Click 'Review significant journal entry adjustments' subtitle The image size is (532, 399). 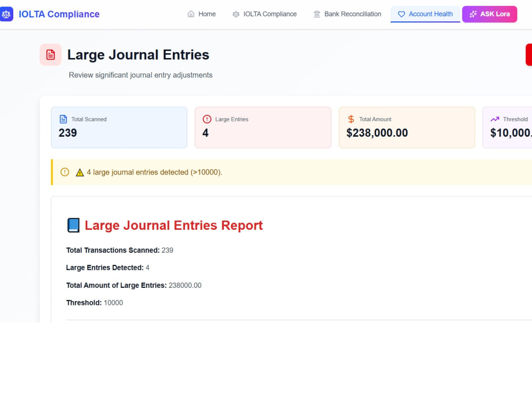pos(140,75)
